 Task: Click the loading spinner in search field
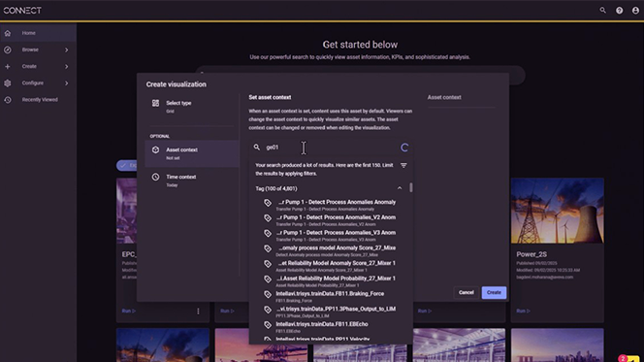404,148
